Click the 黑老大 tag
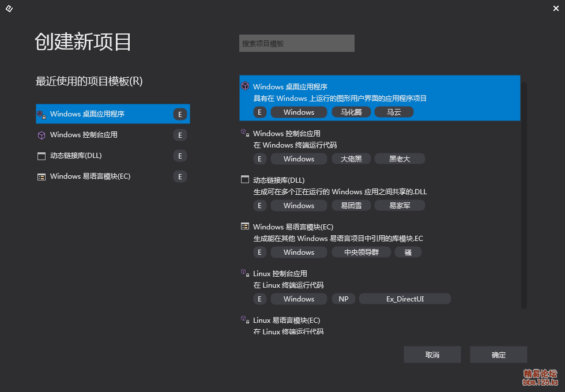Viewport: 565px width, 392px height. 400,159
